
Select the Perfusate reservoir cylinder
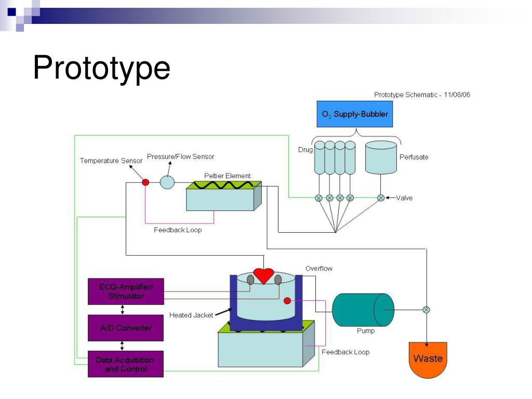click(x=381, y=157)
